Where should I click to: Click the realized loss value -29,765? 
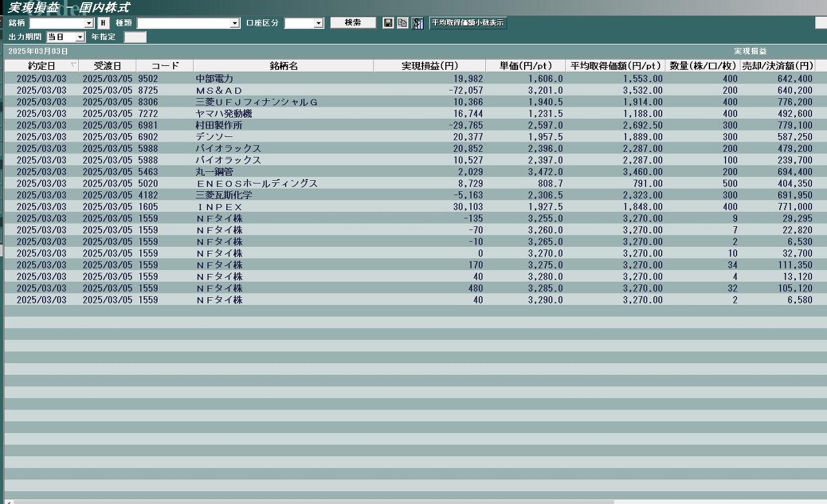(x=465, y=125)
